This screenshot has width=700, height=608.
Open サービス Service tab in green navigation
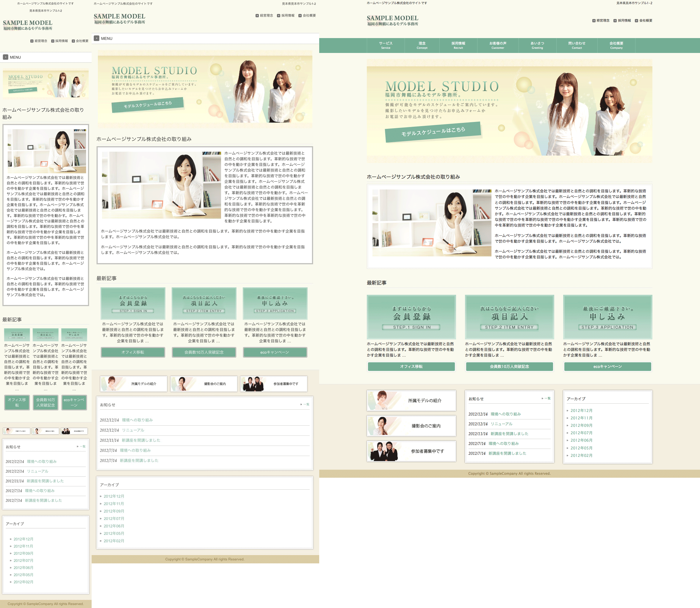(x=386, y=45)
